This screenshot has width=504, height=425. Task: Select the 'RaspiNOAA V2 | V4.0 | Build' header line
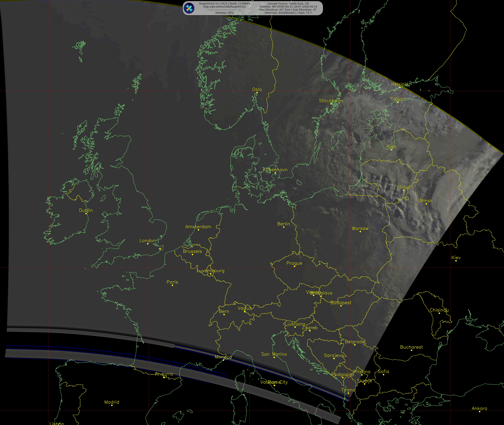point(224,4)
